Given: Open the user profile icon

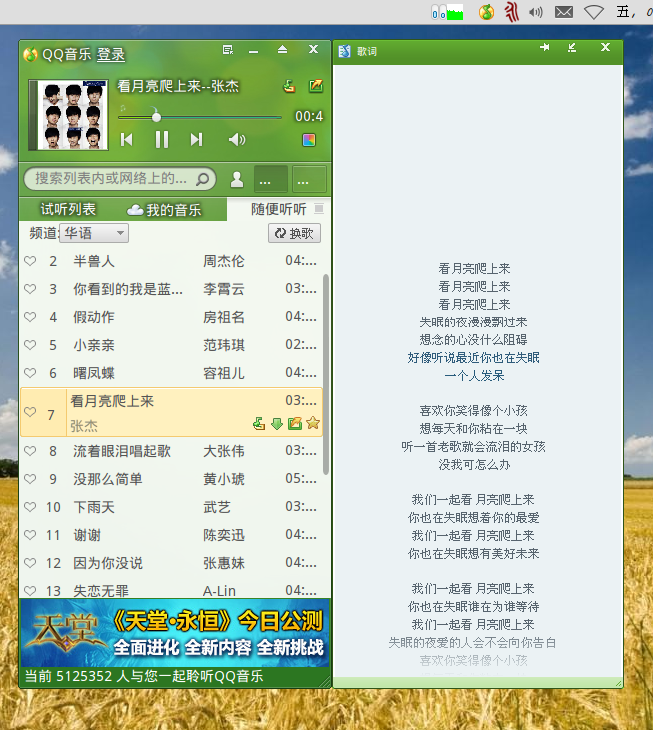Looking at the screenshot, I should coord(237,179).
